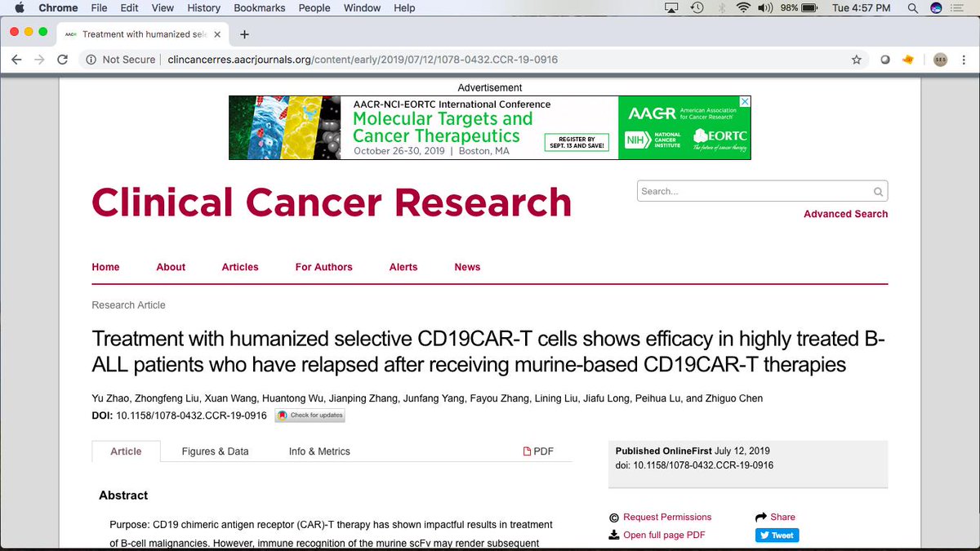The height and width of the screenshot is (551, 980).
Task: Bookmark this page with the star icon
Action: (856, 60)
